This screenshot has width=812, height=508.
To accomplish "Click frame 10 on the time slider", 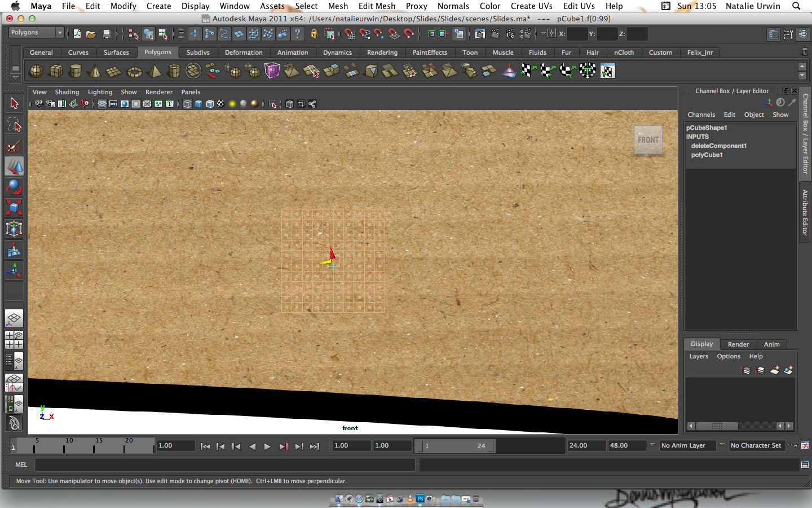I will (68, 446).
